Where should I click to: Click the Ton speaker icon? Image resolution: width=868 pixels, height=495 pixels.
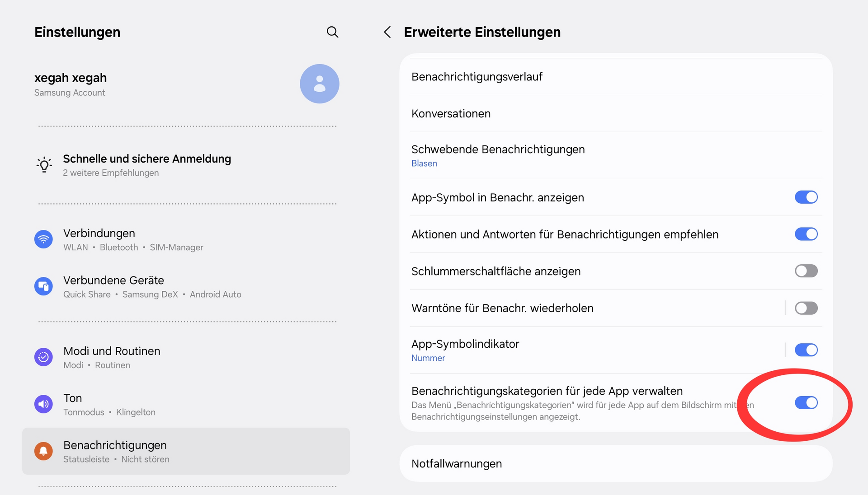tap(43, 404)
